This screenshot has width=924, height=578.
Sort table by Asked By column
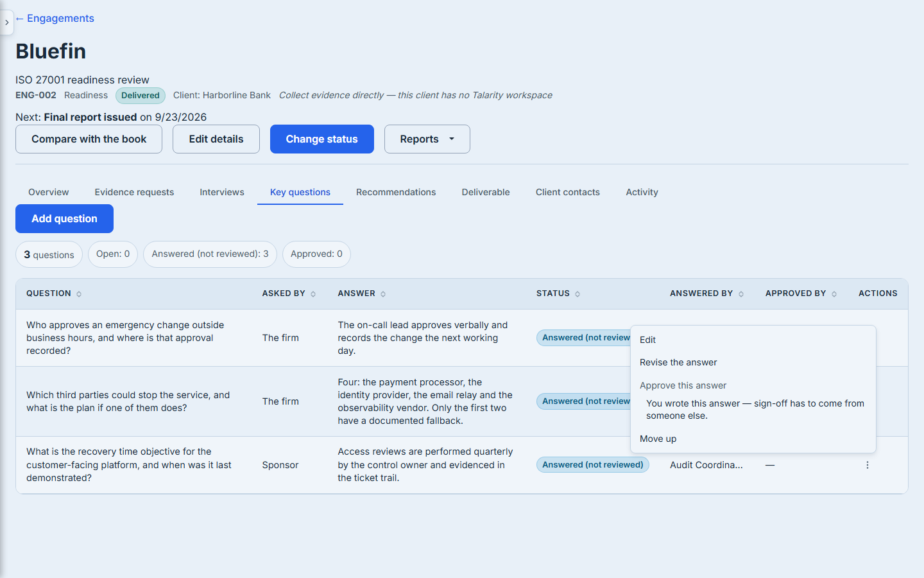289,293
